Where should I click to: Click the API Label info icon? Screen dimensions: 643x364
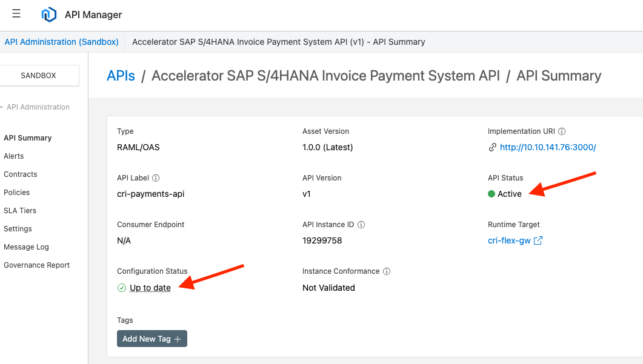point(156,178)
